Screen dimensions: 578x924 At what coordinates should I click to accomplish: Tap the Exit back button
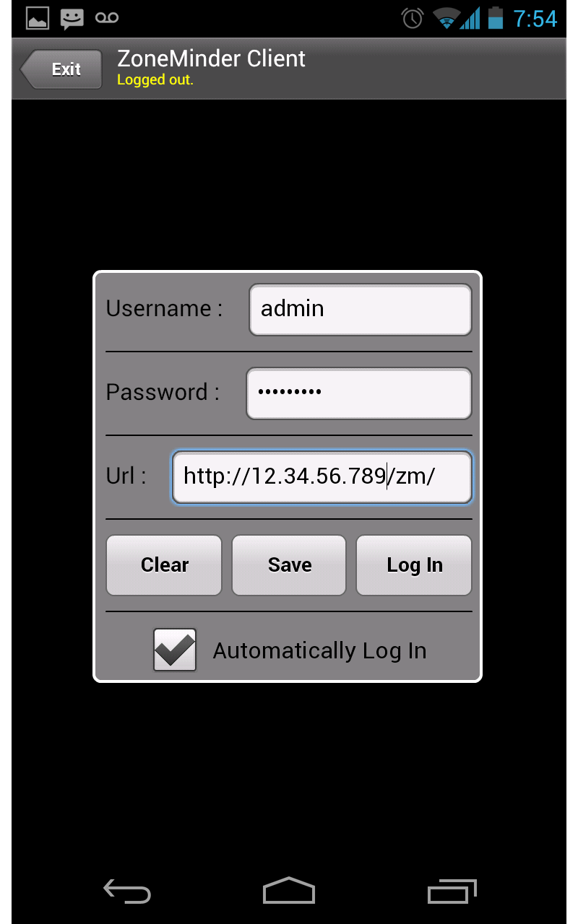61,69
